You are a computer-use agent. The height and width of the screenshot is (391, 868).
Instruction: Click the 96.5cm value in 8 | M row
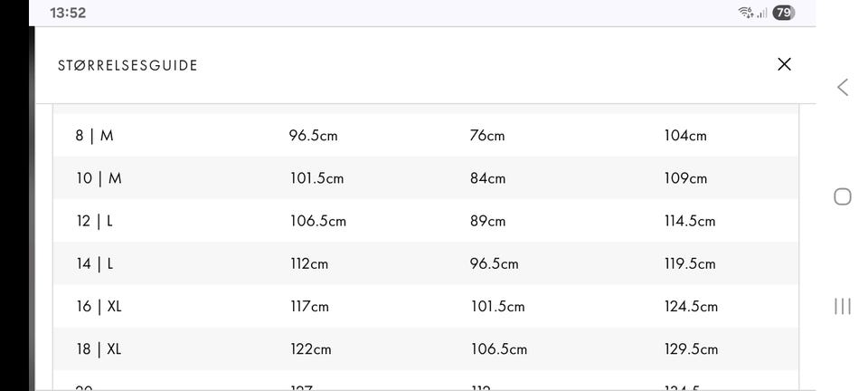pos(313,136)
